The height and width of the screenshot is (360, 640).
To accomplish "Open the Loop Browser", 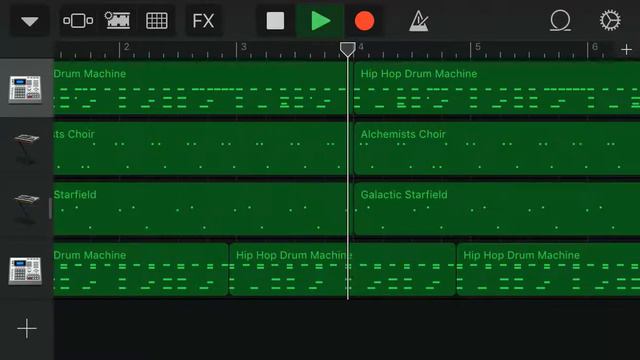I will [560, 21].
